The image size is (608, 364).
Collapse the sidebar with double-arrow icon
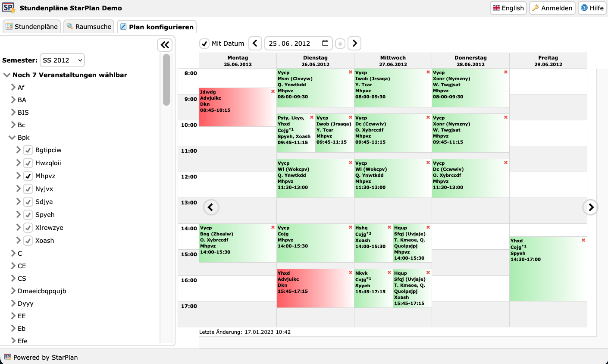[165, 45]
